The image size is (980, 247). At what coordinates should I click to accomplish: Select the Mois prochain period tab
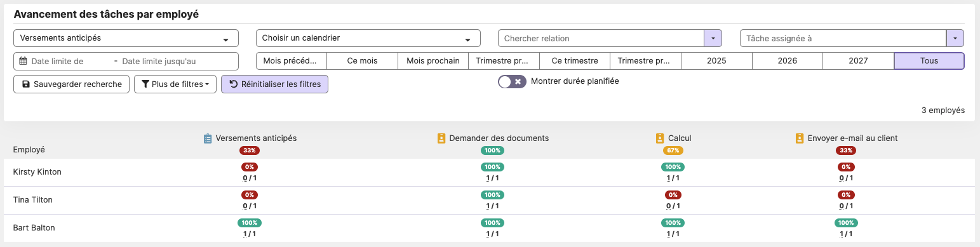(433, 61)
